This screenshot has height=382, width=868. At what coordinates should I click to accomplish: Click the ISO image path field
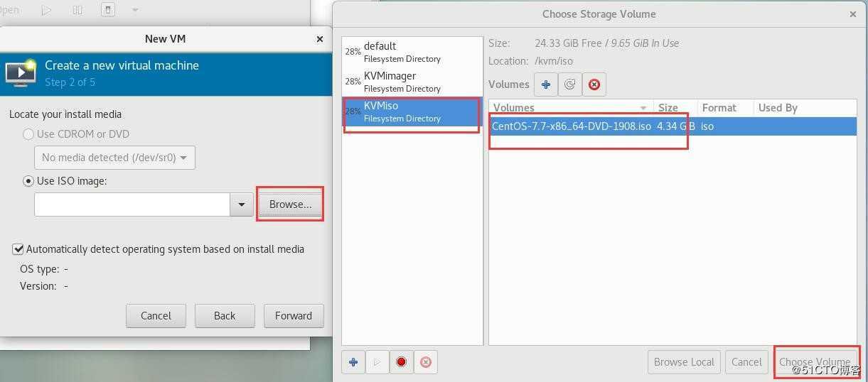132,204
